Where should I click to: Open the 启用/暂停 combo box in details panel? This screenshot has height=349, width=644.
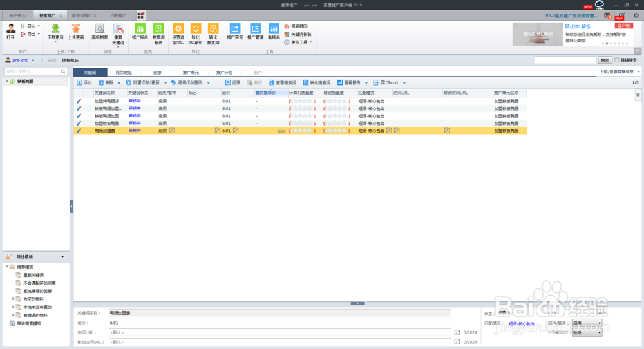point(587,323)
